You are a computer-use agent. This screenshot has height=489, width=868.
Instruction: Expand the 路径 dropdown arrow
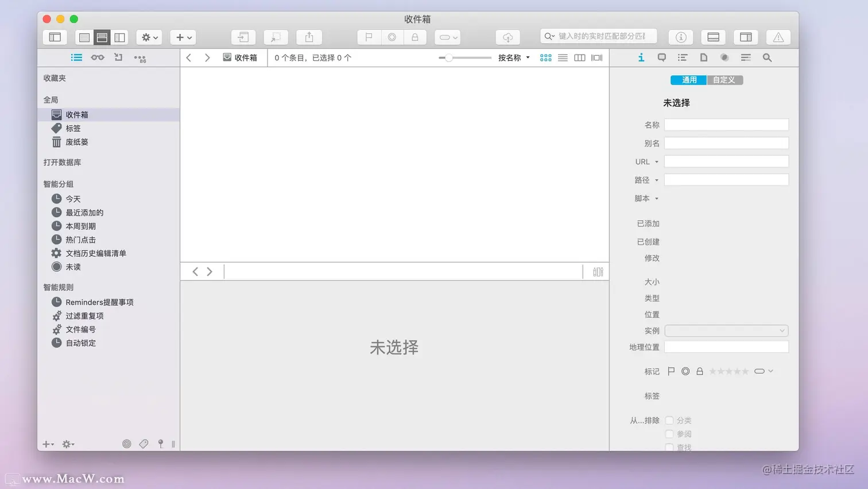[x=657, y=180]
